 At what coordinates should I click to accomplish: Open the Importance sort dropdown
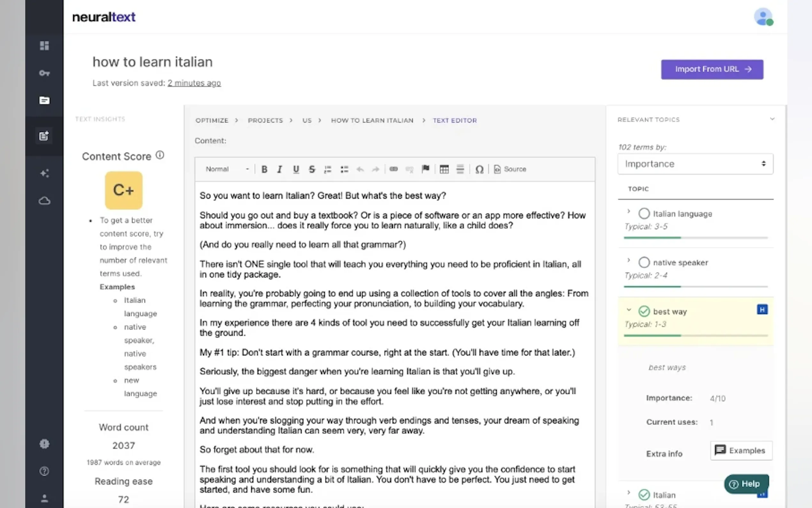click(695, 164)
